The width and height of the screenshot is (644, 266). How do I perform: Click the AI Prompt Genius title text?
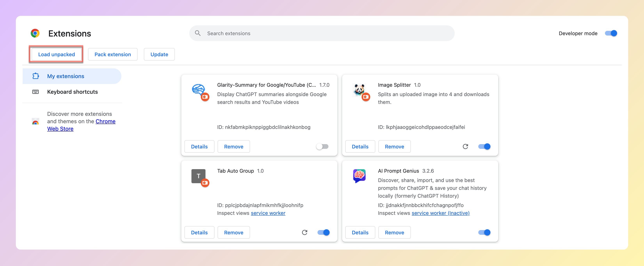(x=398, y=171)
